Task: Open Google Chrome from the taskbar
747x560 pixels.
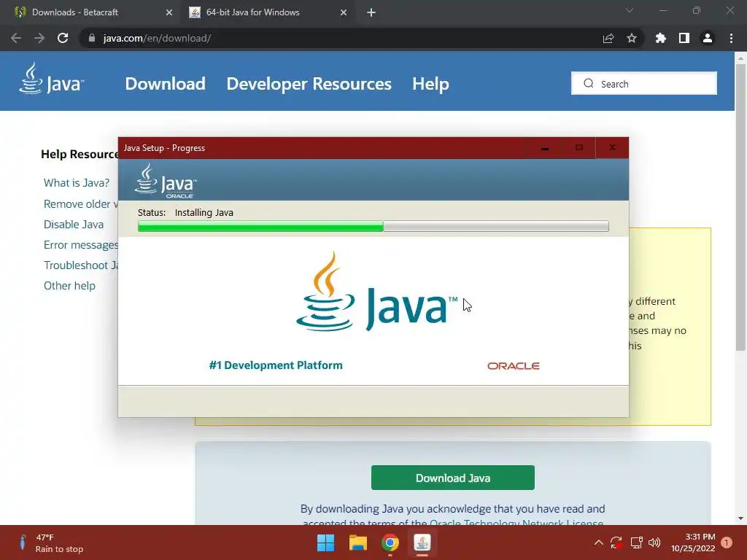Action: (390, 542)
